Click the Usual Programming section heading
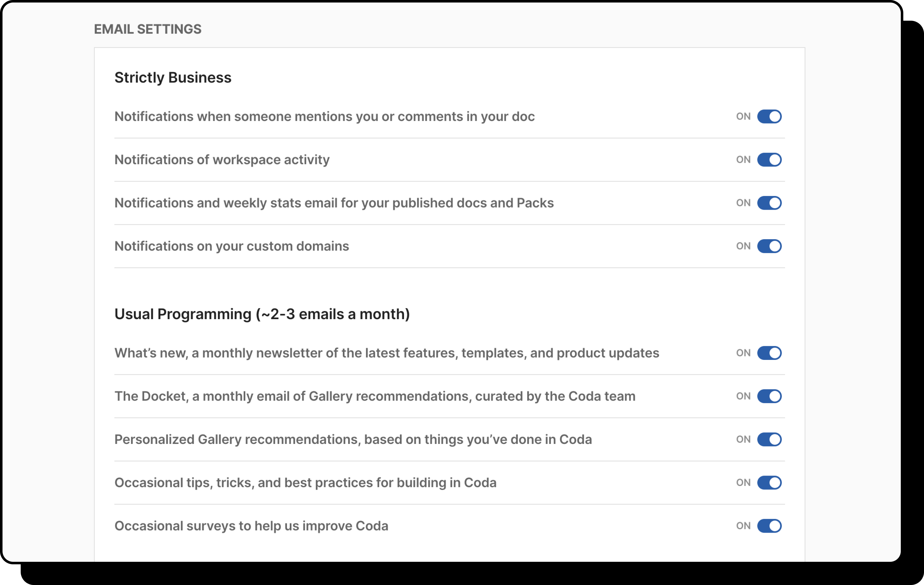Viewport: 924px width, 585px height. [262, 314]
